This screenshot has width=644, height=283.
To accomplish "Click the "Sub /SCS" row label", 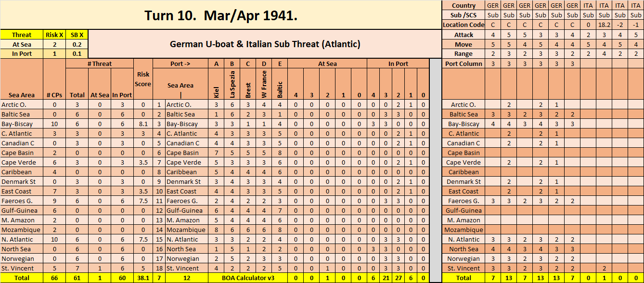I will coord(464,15).
